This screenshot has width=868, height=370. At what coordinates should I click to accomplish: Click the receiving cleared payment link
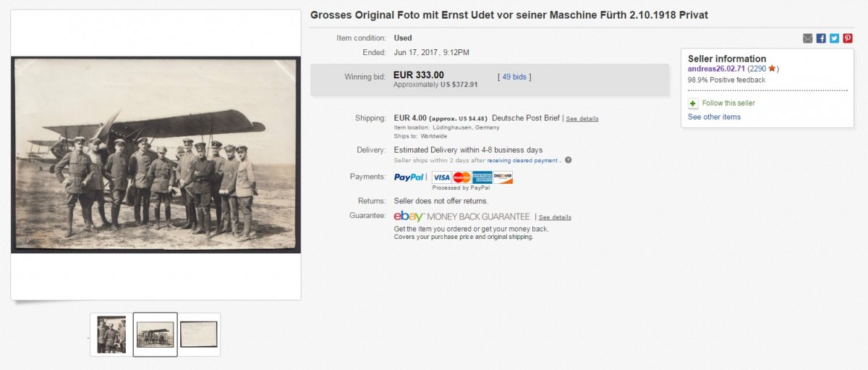[522, 161]
